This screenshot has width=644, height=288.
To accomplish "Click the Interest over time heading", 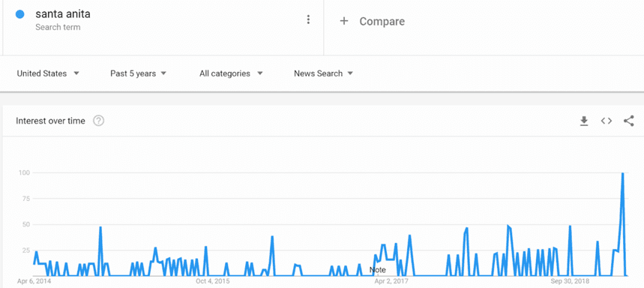I will pyautogui.click(x=50, y=121).
